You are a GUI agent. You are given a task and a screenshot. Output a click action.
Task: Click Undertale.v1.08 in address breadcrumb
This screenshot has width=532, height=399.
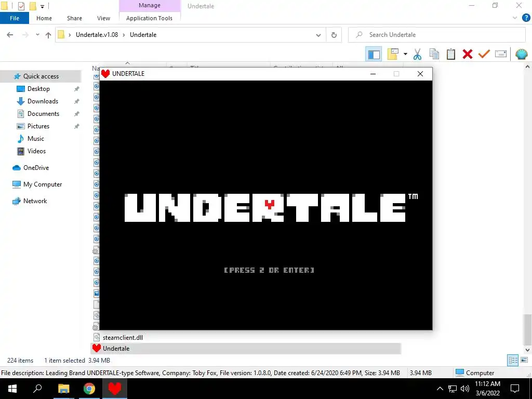click(x=97, y=35)
